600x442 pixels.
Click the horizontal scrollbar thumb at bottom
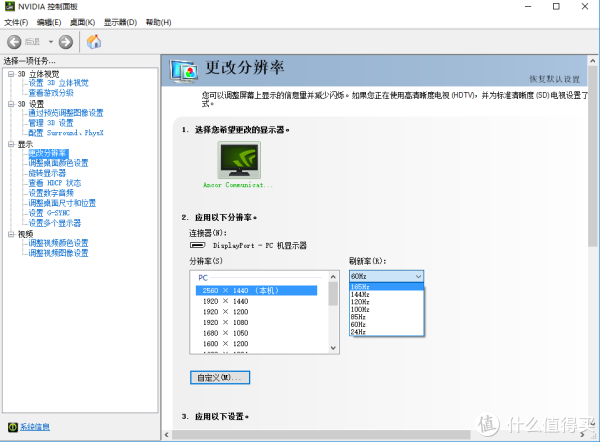[x=321, y=435]
